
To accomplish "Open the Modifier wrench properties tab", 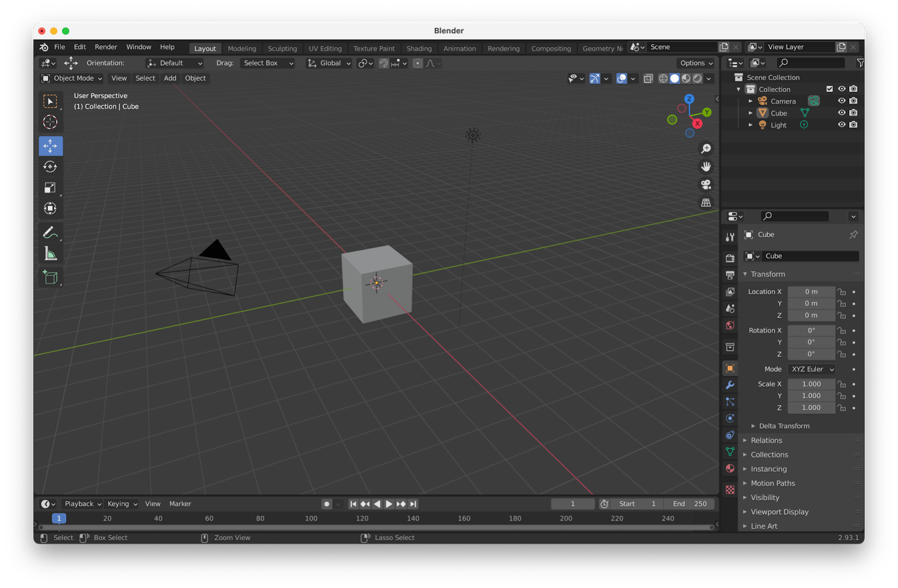I will (x=730, y=385).
